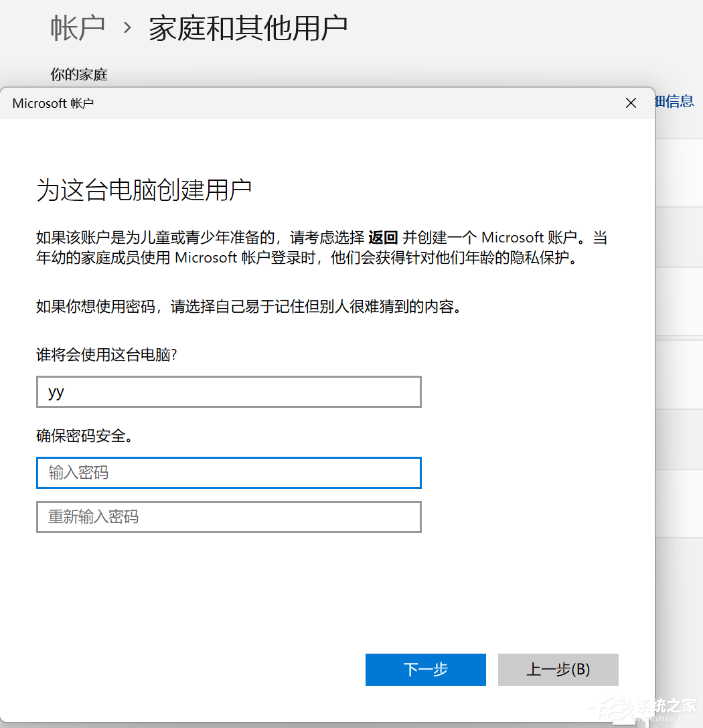703x728 pixels.
Task: Navigate to 帐户 in the breadcrumb
Action: [x=78, y=28]
